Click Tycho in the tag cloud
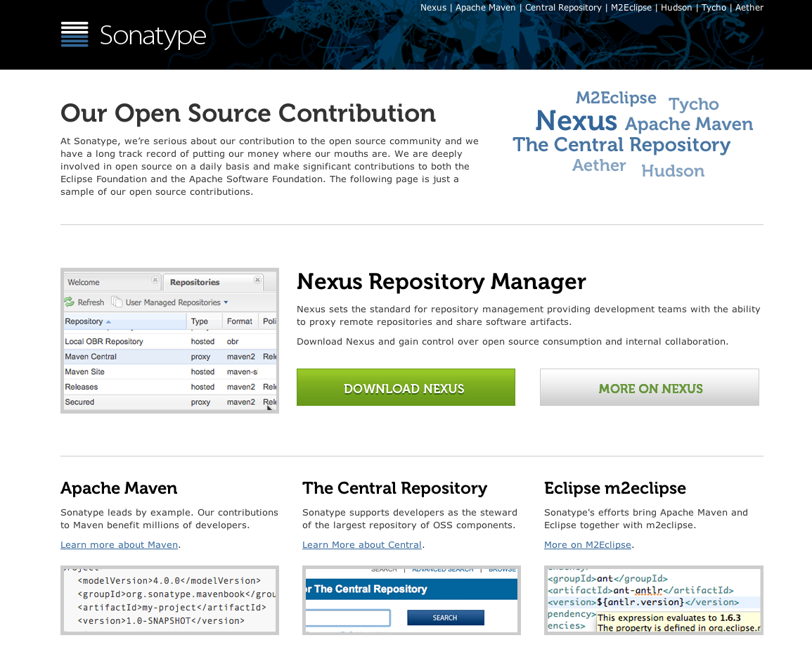The width and height of the screenshot is (812, 652). coord(693,105)
